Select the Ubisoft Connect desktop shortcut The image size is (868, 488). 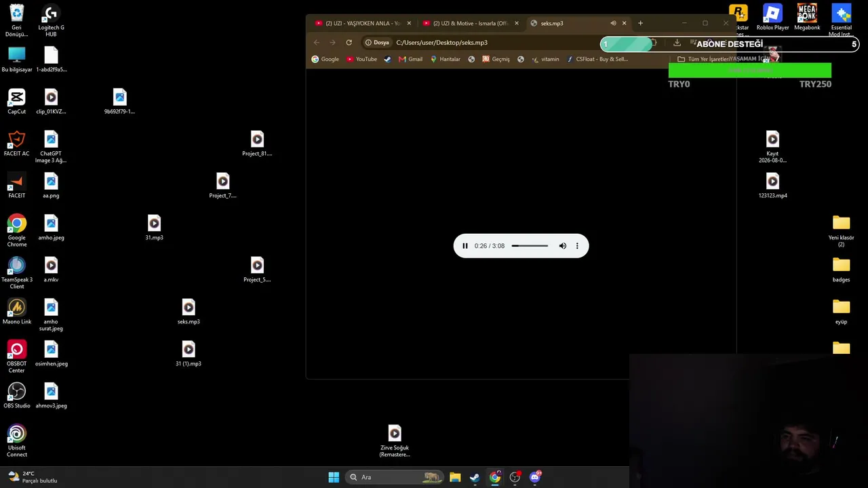point(17,441)
